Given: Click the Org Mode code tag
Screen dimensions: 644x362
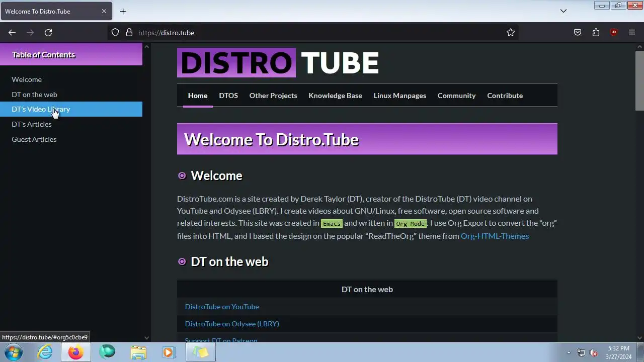Looking at the screenshot, I should pyautogui.click(x=411, y=224).
